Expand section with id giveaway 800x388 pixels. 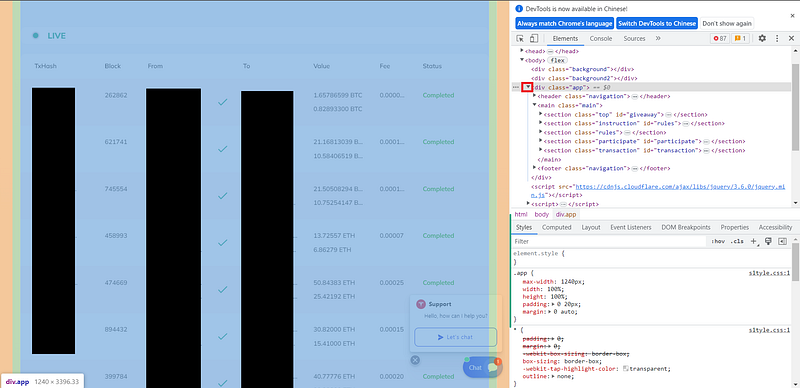pyautogui.click(x=540, y=114)
